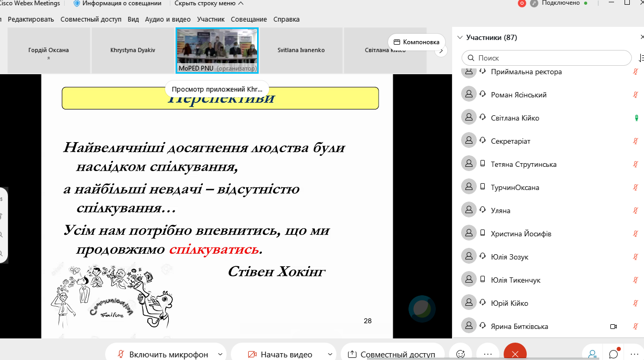This screenshot has height=360, width=644.
Task: Click the video camera icon beside Ярина Биткiвська
Action: [x=614, y=326]
